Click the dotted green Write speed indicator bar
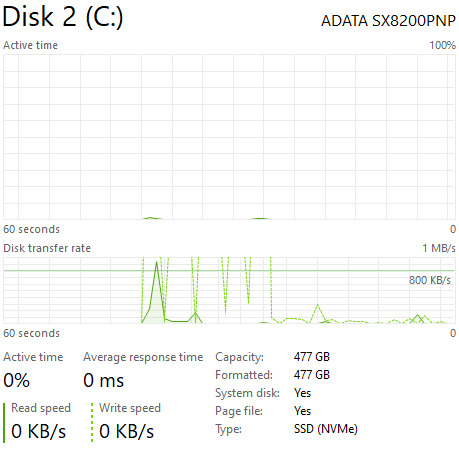 92,423
